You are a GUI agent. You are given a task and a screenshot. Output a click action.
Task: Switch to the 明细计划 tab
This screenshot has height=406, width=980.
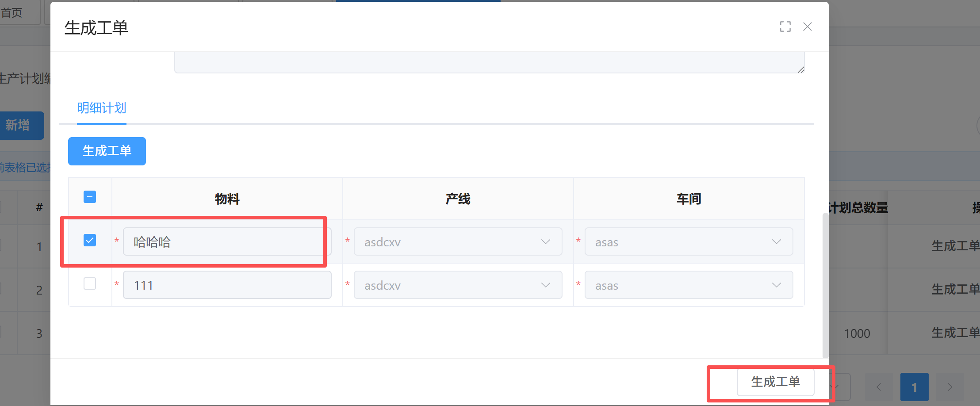(101, 108)
